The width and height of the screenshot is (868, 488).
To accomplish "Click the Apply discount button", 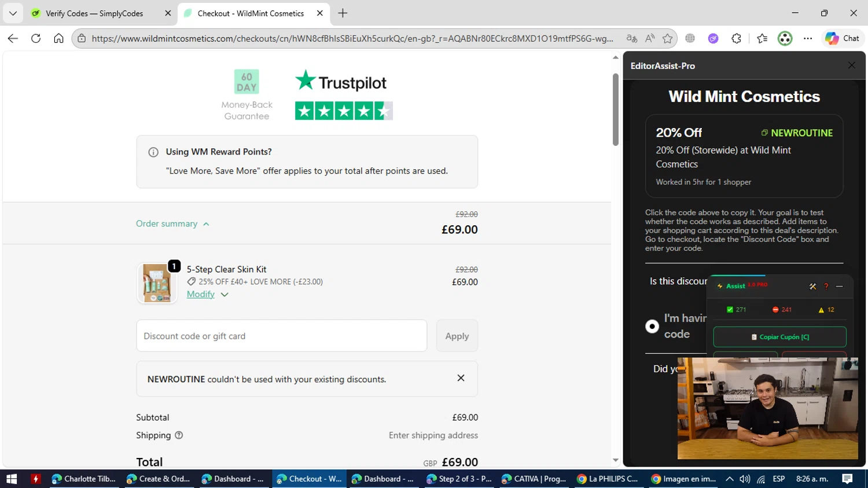I will coord(457,336).
